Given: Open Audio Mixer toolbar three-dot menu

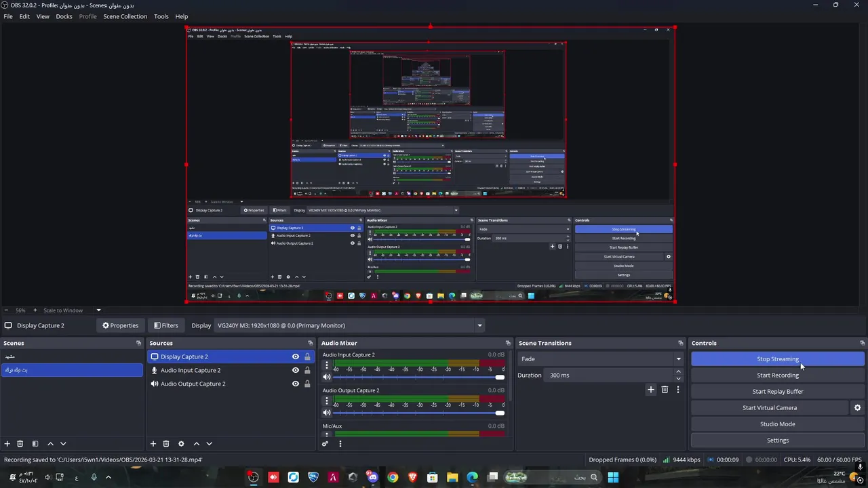Looking at the screenshot, I should pos(340,444).
